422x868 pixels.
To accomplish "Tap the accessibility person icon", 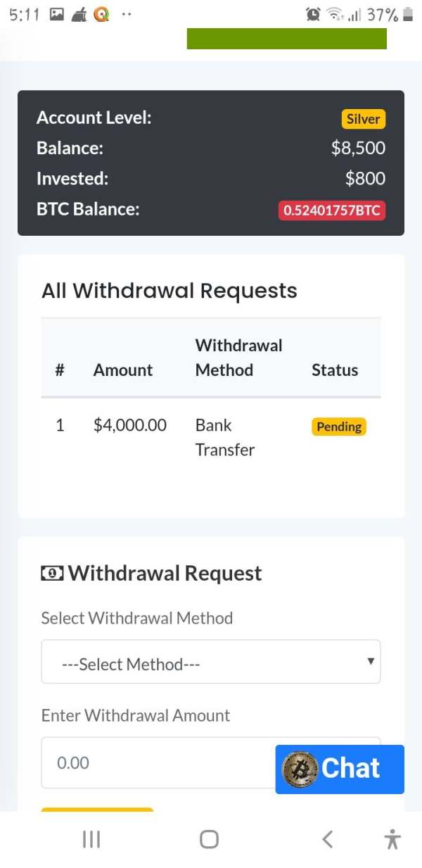I will (x=392, y=839).
